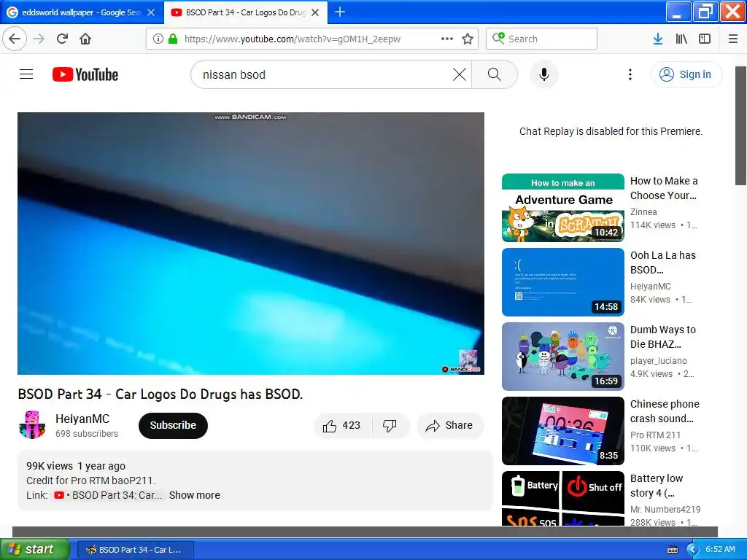747x560 pixels.
Task: Expand description with Show more
Action: click(x=194, y=495)
